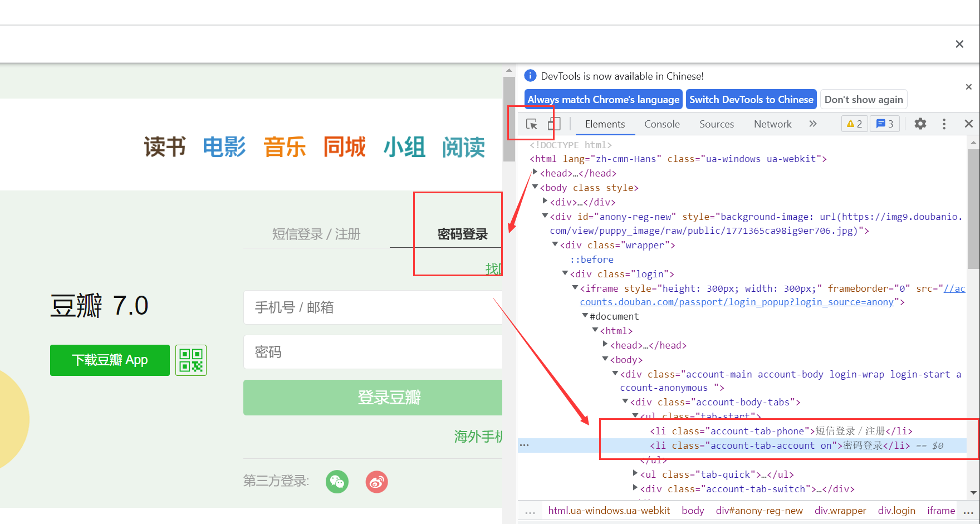Click breadcrumb div.login
Screen dimensions: 980x524
tap(896, 511)
